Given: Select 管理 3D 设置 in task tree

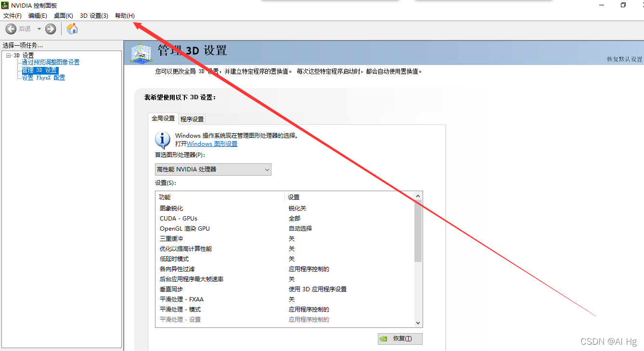Looking at the screenshot, I should click(40, 70).
